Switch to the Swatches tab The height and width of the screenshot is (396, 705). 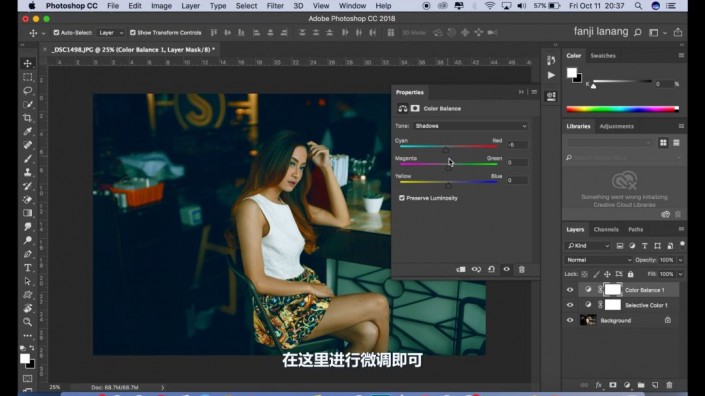(x=602, y=56)
